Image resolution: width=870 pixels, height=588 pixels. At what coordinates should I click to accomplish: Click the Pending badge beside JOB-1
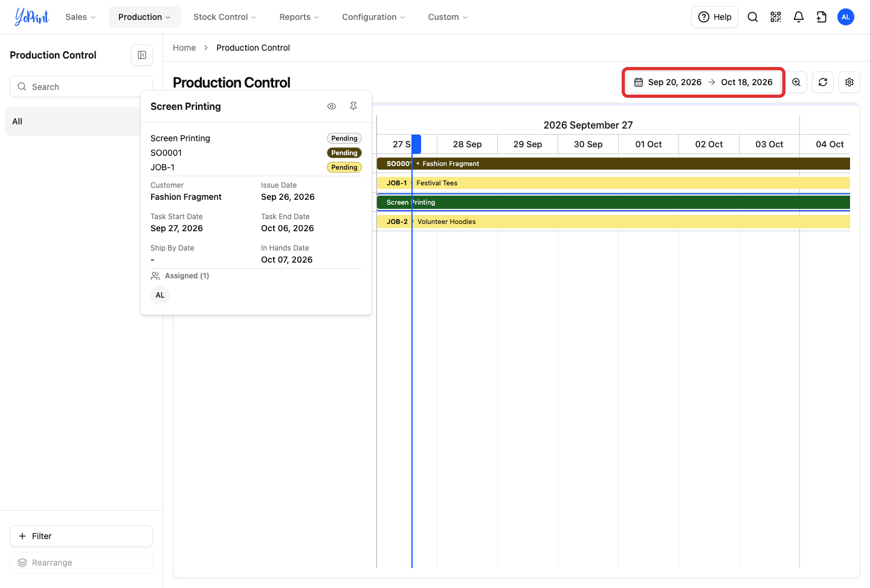pos(344,167)
